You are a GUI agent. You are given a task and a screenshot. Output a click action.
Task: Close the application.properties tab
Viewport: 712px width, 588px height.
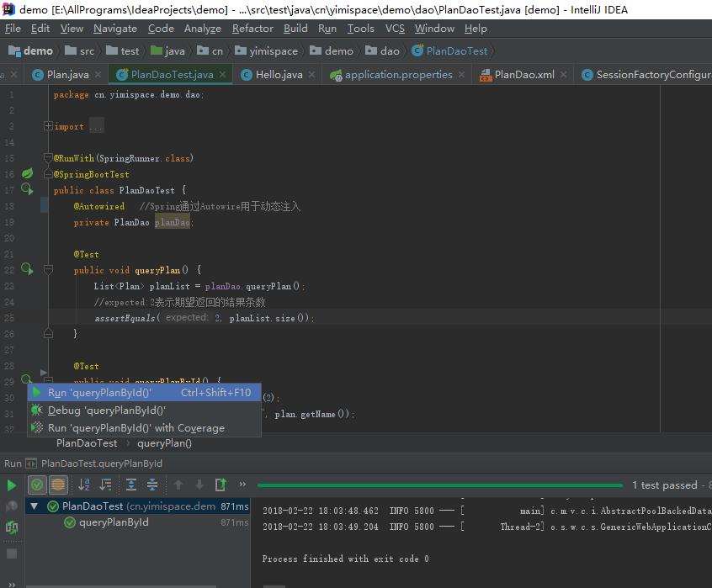(x=461, y=75)
